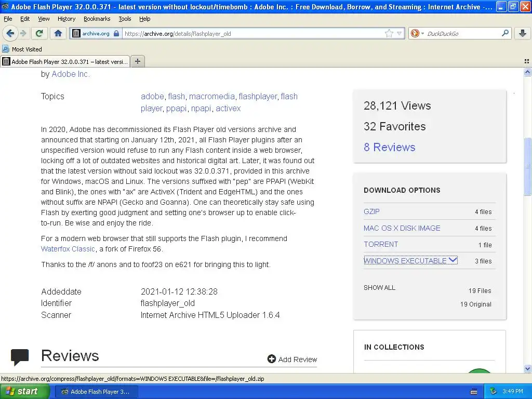Open the File menu
532x399 pixels.
pyautogui.click(x=8, y=19)
